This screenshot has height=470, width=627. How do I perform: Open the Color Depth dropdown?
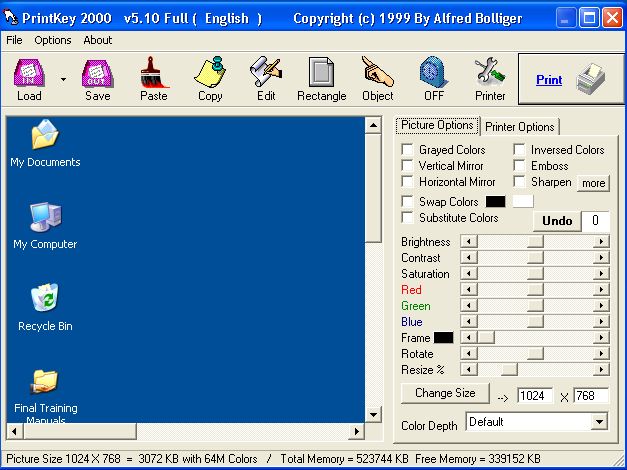coord(599,422)
